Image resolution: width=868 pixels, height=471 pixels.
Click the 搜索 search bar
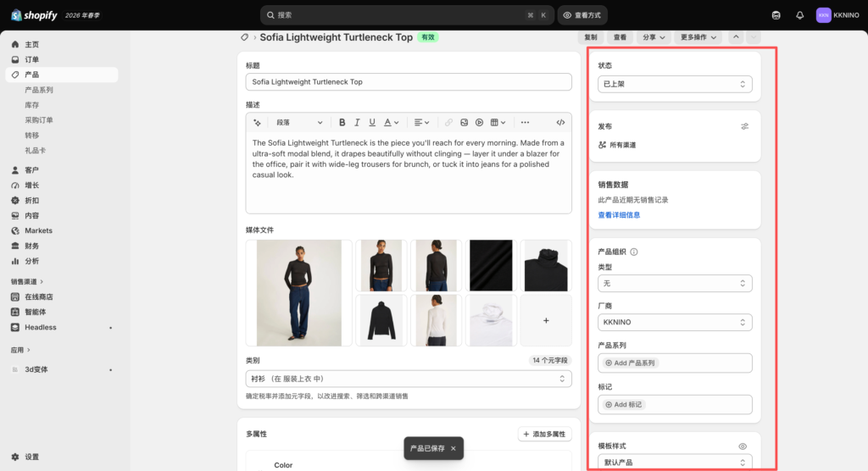coord(406,15)
